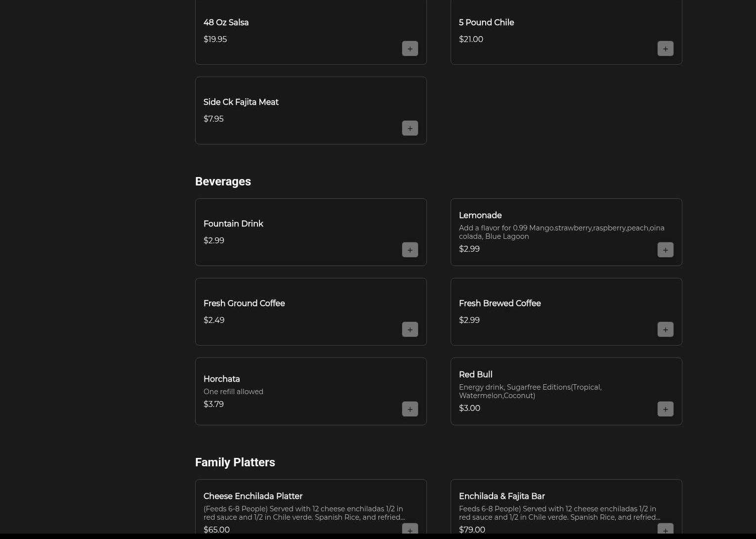Open the Enchilada & Fajita Bar title

(x=502, y=496)
